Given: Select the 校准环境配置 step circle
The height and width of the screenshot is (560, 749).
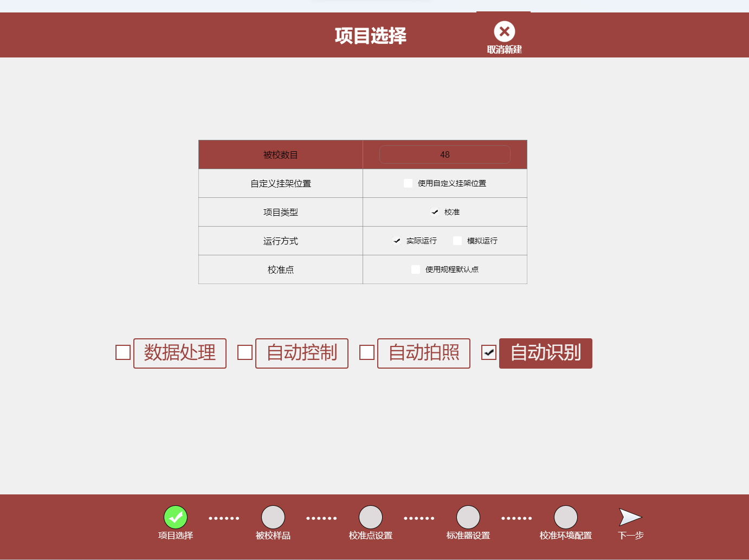Looking at the screenshot, I should point(566,517).
